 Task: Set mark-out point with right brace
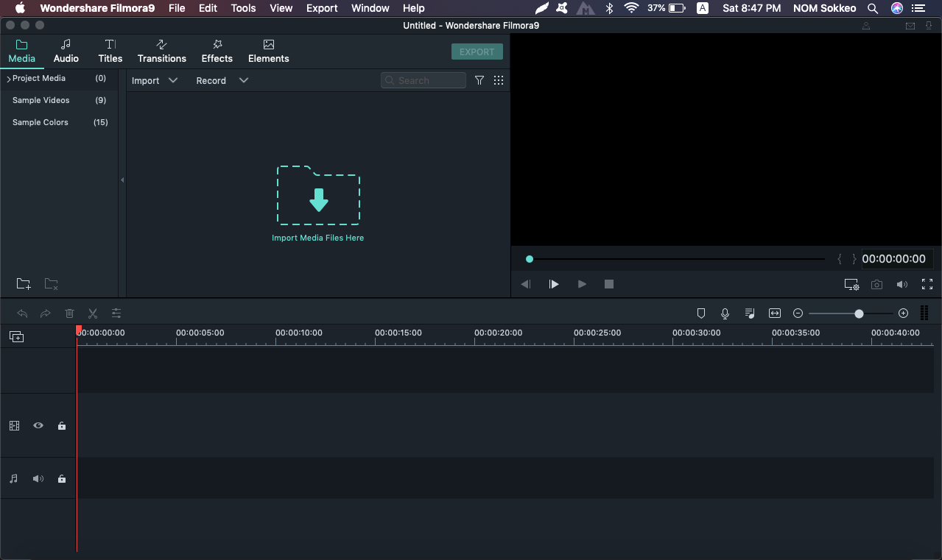pos(854,259)
